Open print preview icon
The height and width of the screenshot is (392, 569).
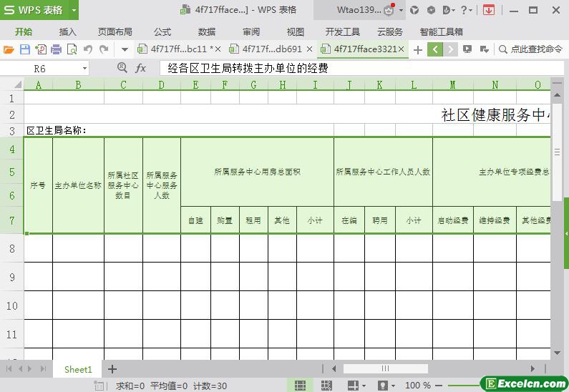coord(72,49)
